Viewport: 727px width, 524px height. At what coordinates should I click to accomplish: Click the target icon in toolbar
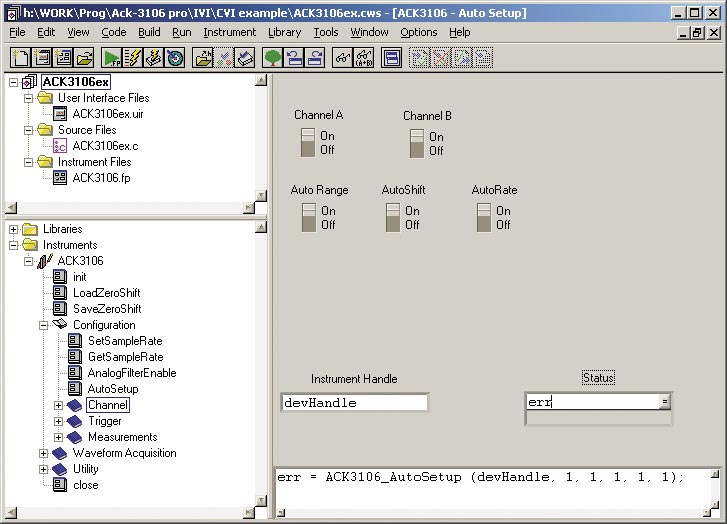(x=176, y=58)
